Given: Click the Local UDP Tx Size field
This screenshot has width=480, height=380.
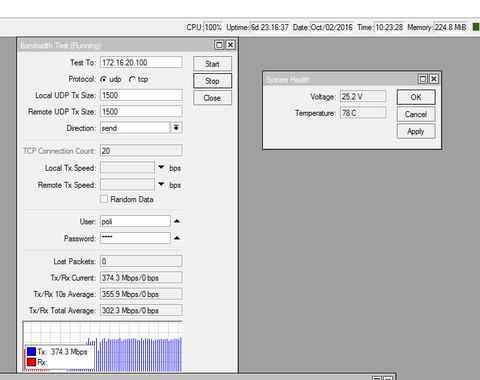Looking at the screenshot, I should coord(141,95).
